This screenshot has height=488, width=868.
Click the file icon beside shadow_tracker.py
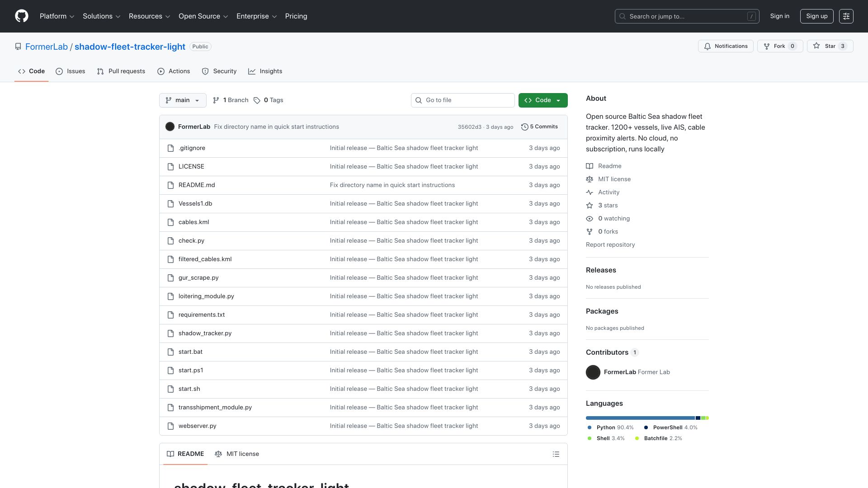[170, 333]
